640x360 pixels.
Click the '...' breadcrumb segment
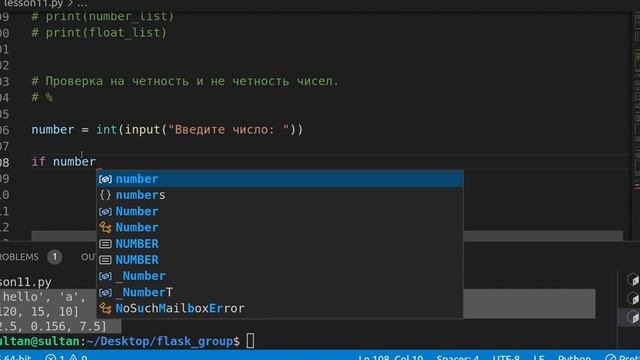click(82, 3)
